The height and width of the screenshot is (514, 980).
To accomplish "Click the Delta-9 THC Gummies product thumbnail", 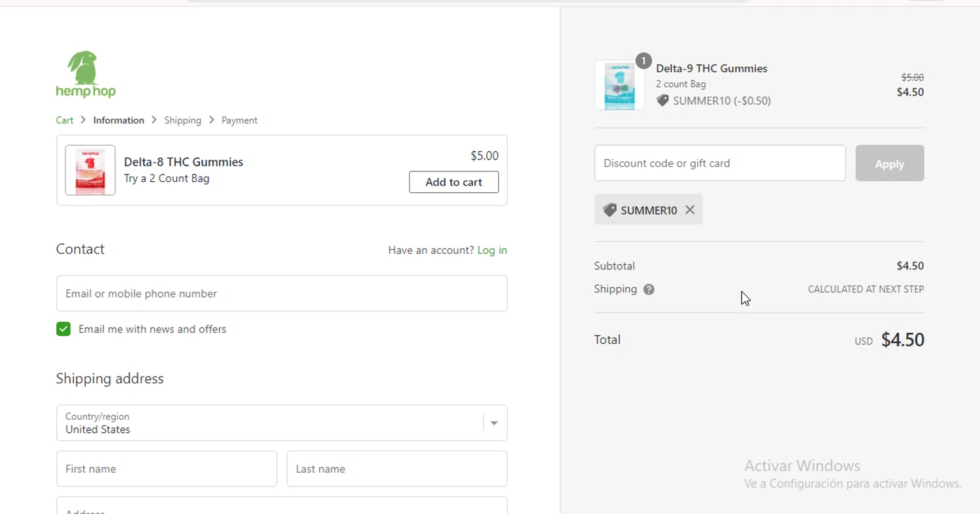I will coord(619,85).
